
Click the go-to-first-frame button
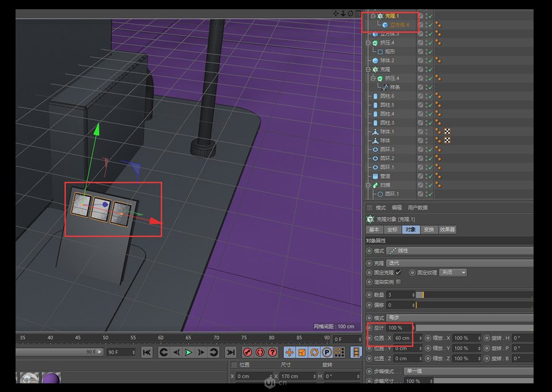click(147, 351)
